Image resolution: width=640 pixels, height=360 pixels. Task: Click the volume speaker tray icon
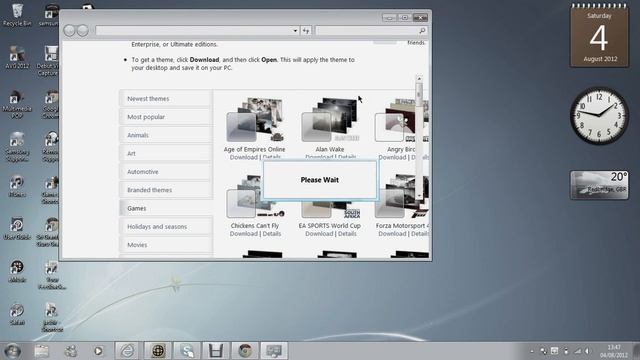(x=587, y=351)
